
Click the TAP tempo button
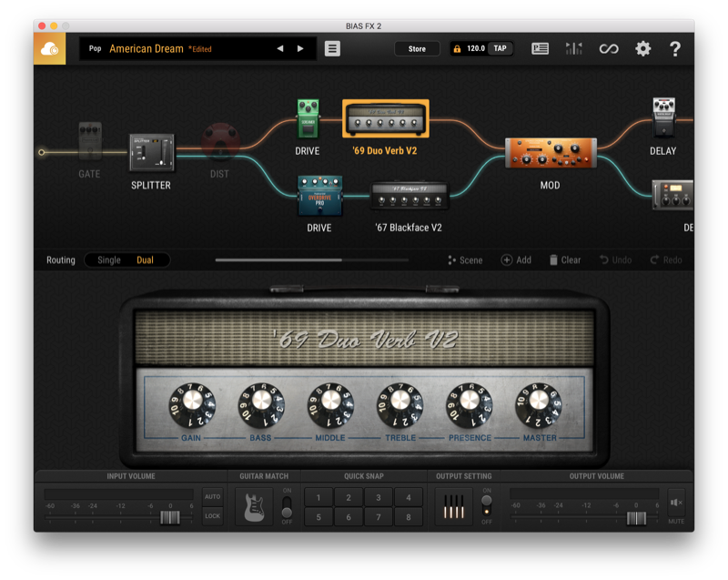tap(500, 48)
